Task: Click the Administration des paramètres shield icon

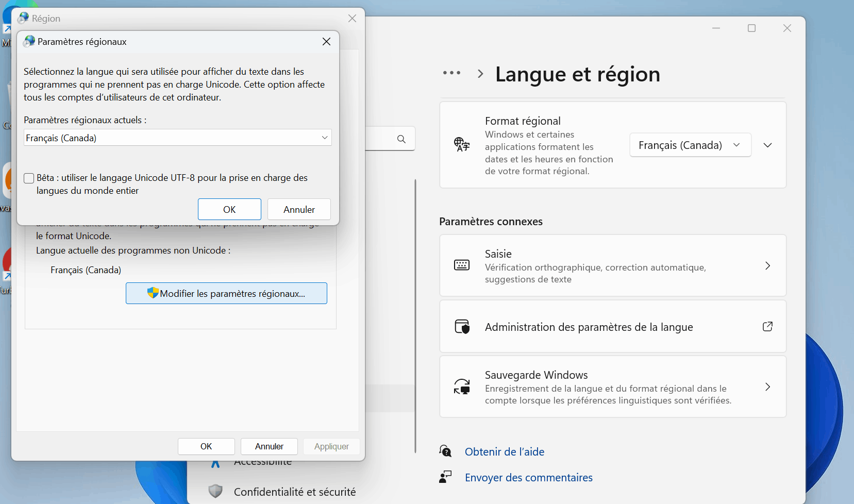Action: 462,327
